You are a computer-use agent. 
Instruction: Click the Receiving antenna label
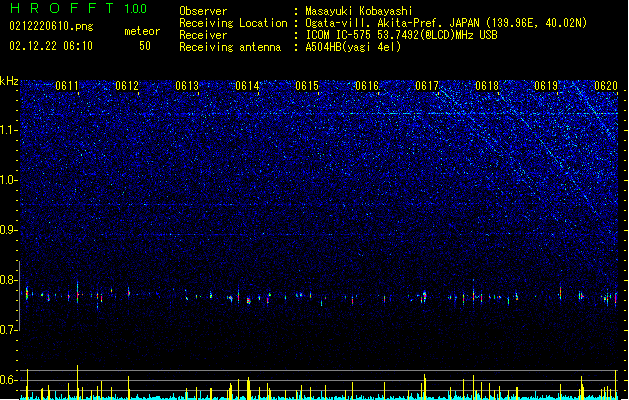click(x=230, y=47)
